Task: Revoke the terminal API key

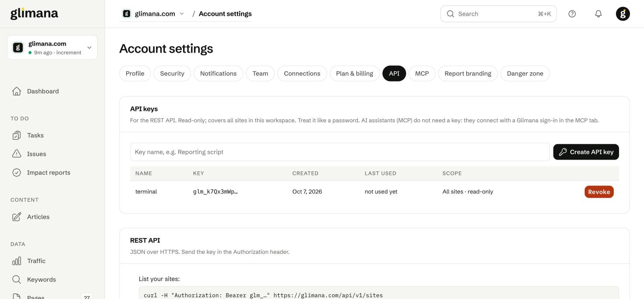Action: click(599, 192)
